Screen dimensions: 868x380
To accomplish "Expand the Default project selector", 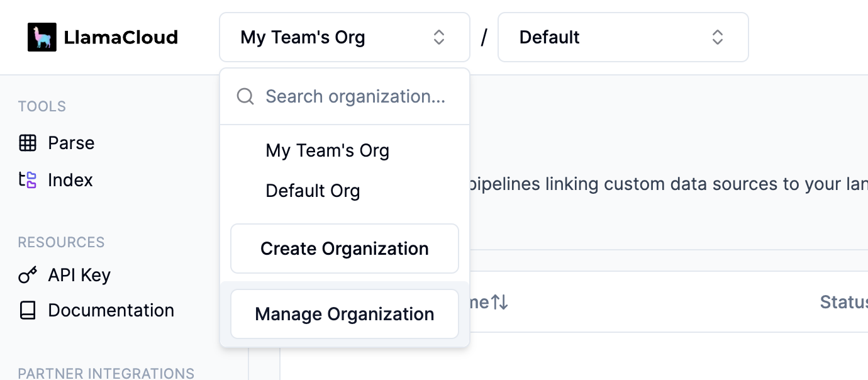I will pos(623,37).
